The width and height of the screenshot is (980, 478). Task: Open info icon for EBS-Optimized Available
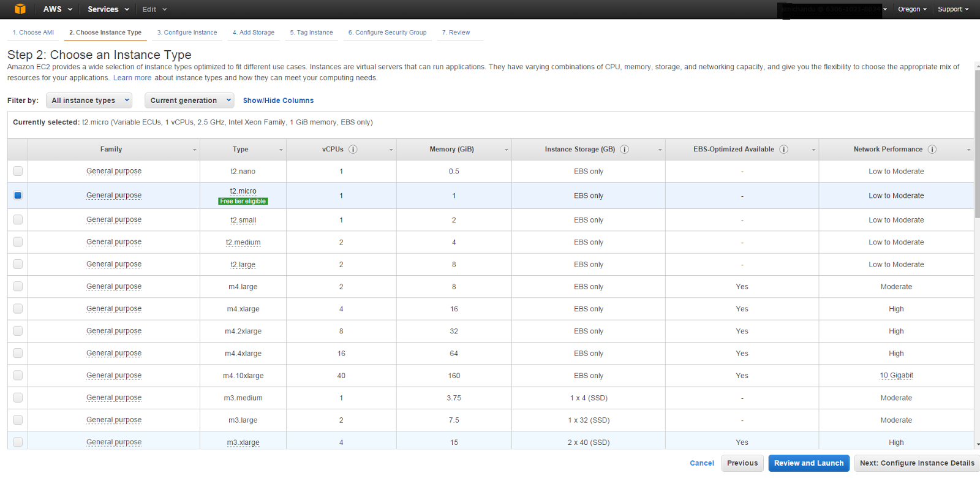784,150
